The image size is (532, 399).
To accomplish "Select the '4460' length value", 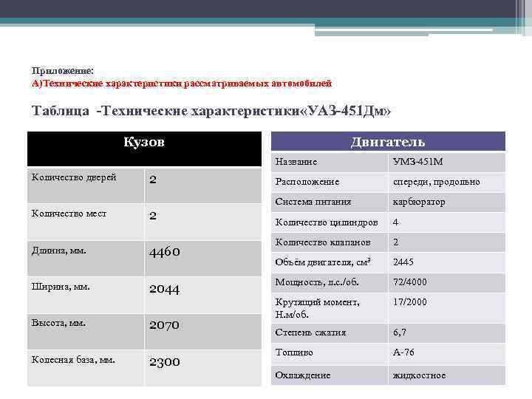I will (x=165, y=252).
